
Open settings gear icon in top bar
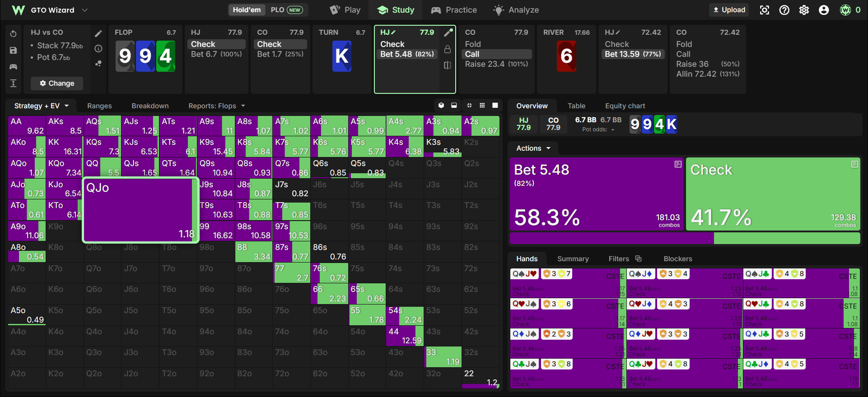[x=804, y=10]
